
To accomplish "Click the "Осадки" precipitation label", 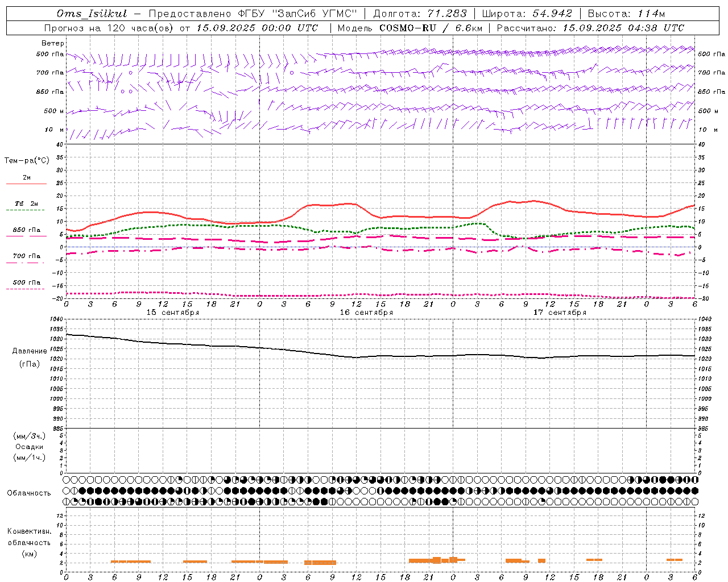I will [x=30, y=447].
